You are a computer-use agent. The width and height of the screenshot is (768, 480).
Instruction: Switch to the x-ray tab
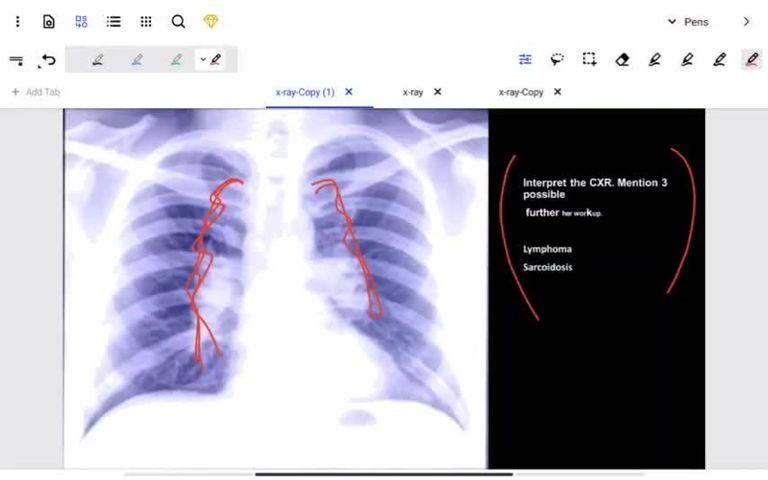coord(413,92)
